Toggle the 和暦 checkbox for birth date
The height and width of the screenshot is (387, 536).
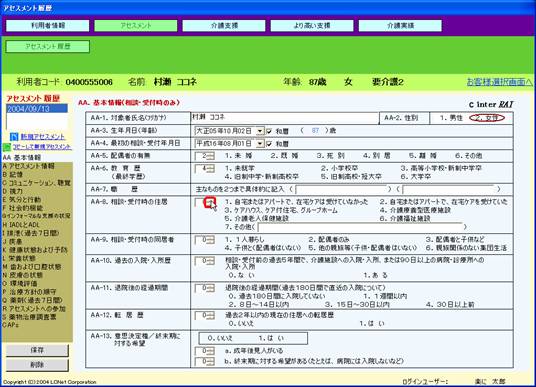tap(269, 131)
